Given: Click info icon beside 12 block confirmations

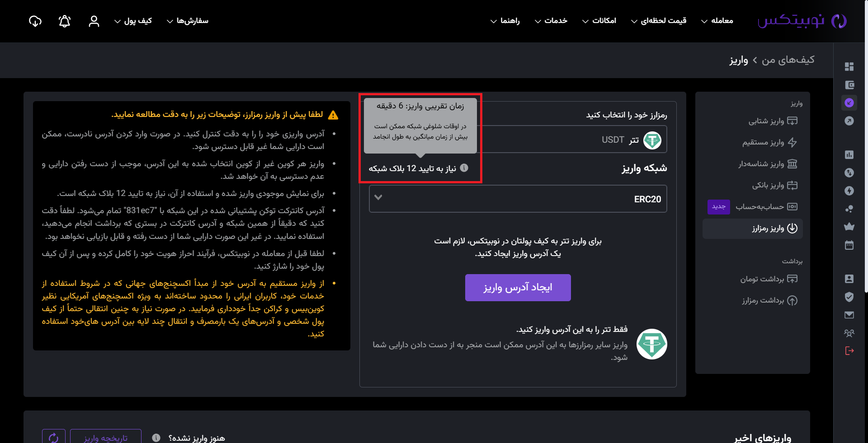Looking at the screenshot, I should [464, 168].
